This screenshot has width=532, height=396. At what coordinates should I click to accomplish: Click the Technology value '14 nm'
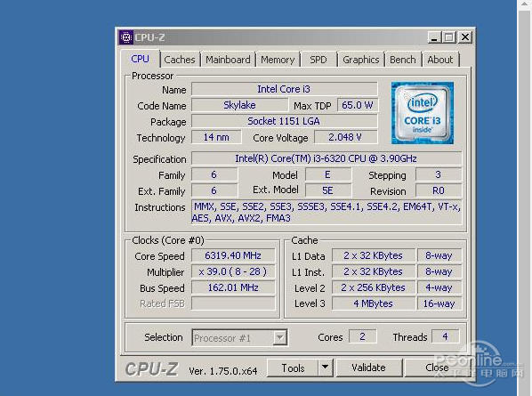216,137
